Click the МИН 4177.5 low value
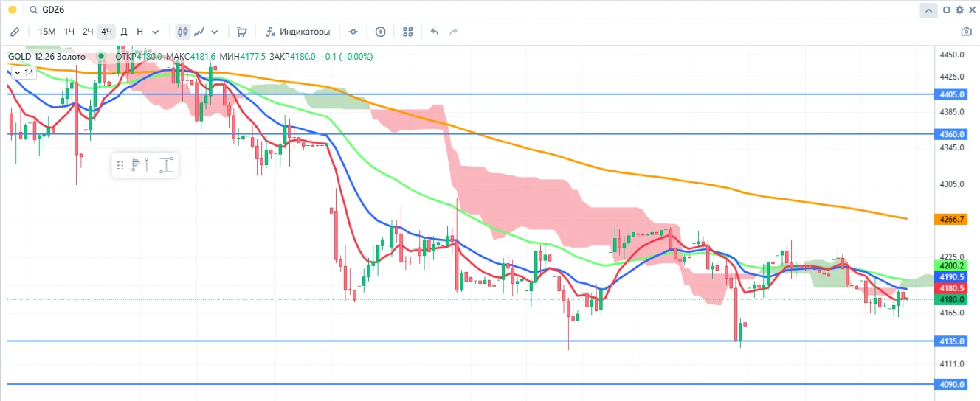This screenshot has width=980, height=401. pos(244,56)
